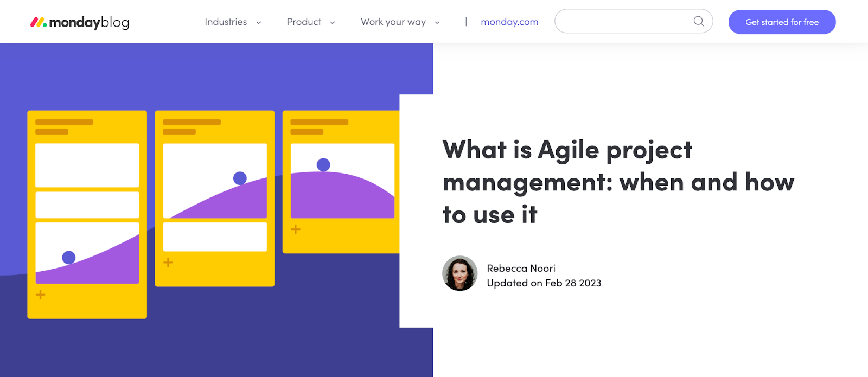Expand the Work your way chevron

(x=437, y=23)
